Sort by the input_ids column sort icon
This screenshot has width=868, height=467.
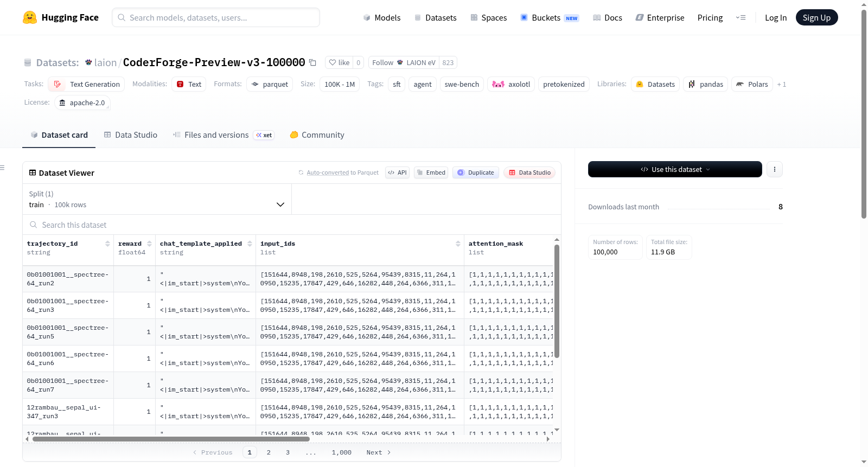(458, 244)
